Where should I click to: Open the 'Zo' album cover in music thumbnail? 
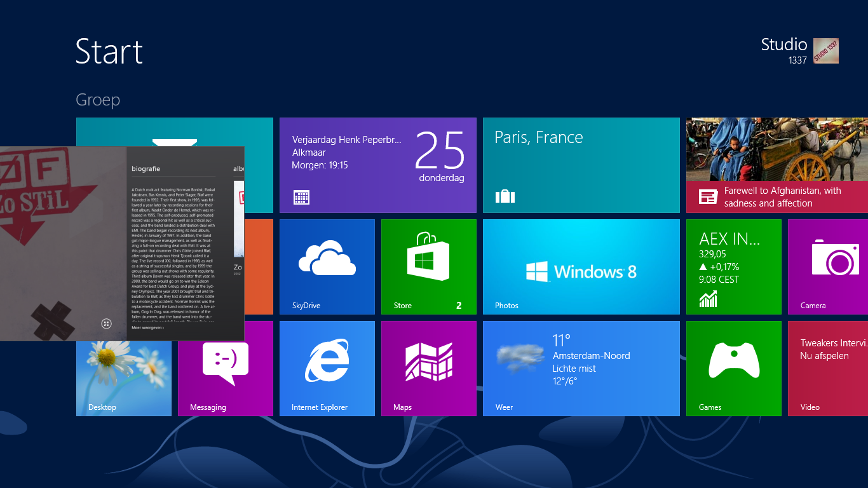pos(239,219)
